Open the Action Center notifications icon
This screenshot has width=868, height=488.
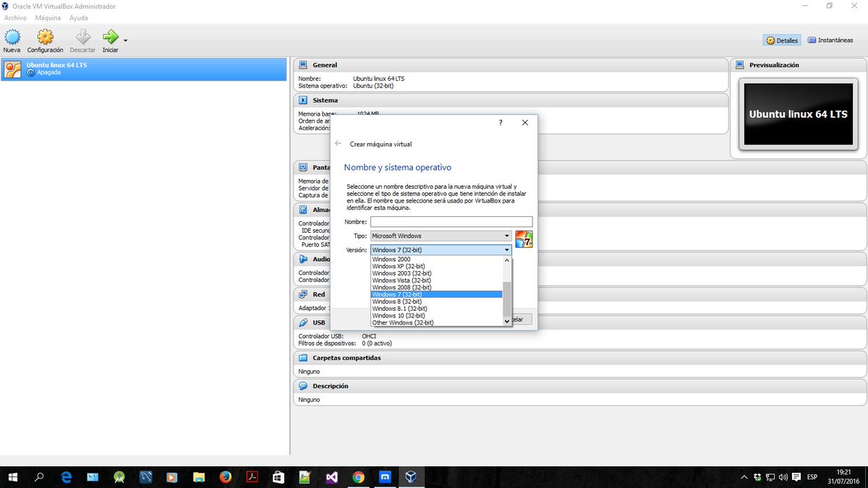pyautogui.click(x=796, y=477)
